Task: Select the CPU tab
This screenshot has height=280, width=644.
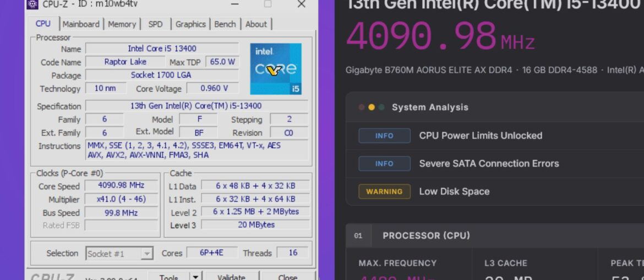Action: click(x=43, y=24)
